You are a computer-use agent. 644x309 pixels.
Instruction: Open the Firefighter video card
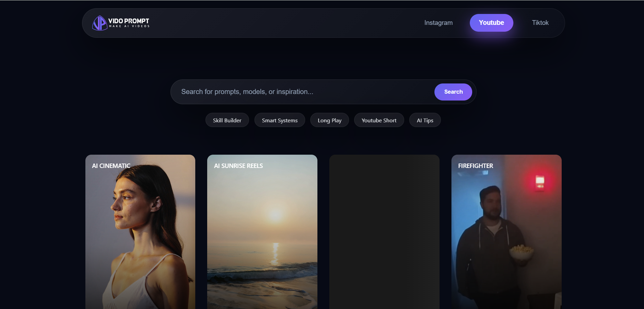506,232
